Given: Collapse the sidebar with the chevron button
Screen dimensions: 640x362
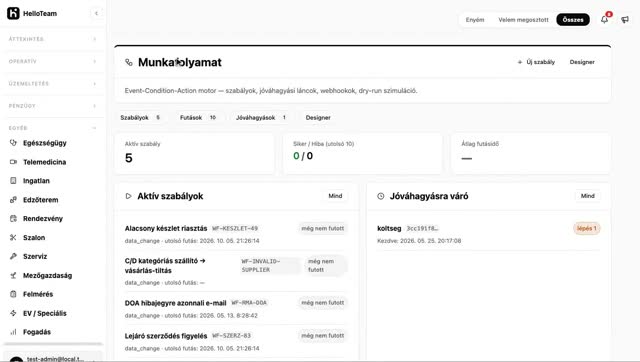Looking at the screenshot, I should pyautogui.click(x=96, y=13).
